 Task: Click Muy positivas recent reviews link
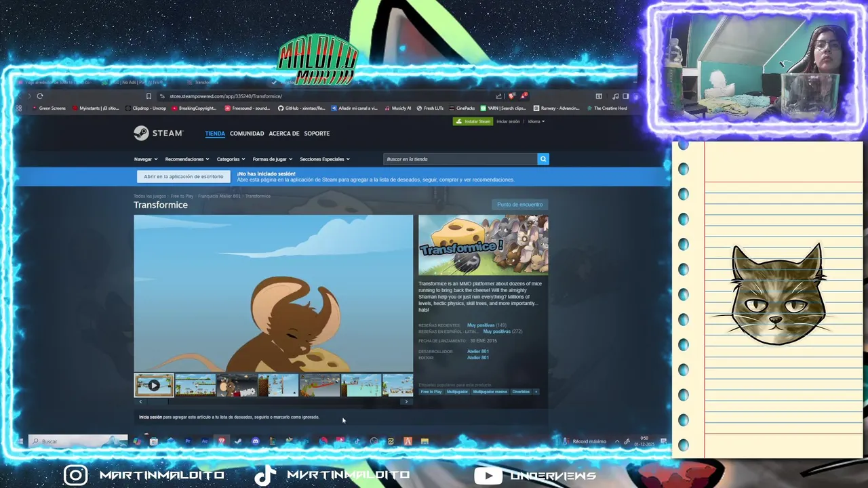481,325
